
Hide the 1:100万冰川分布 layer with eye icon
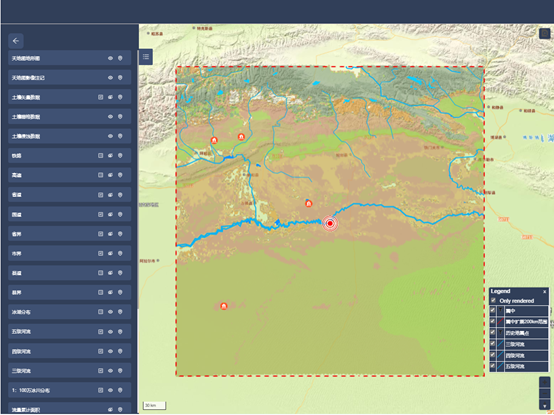point(110,390)
